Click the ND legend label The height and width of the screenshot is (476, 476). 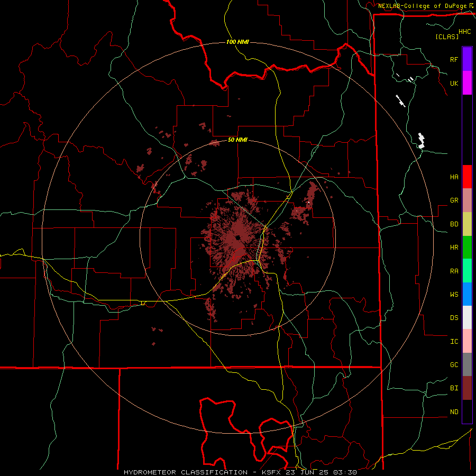click(x=454, y=411)
